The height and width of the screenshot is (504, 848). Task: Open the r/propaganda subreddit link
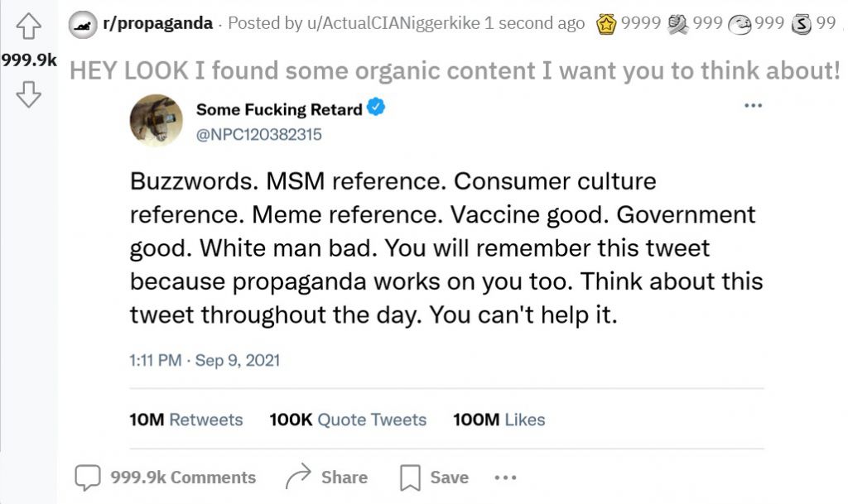(x=157, y=24)
